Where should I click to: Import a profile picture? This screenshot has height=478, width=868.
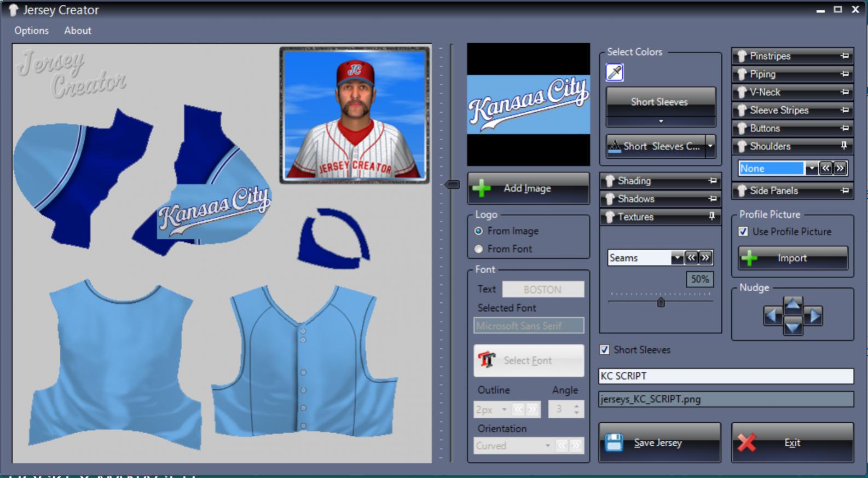tap(793, 258)
